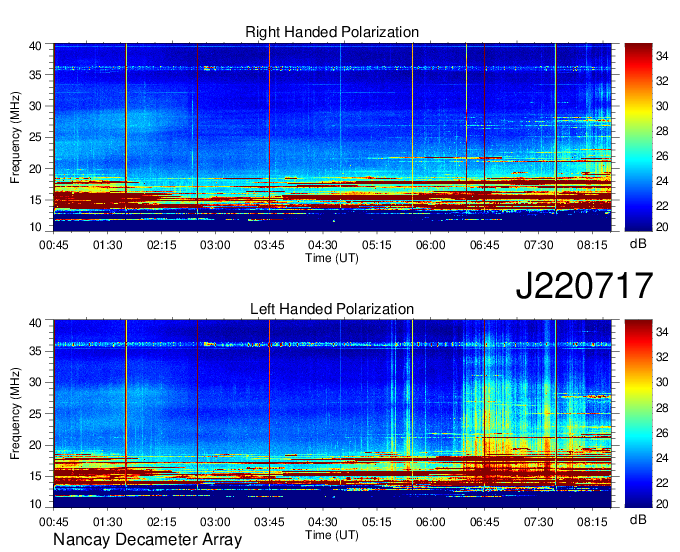Click the 06:45 time tick under Right Handed plot
Screen dimensions: 680x552
pos(484,245)
